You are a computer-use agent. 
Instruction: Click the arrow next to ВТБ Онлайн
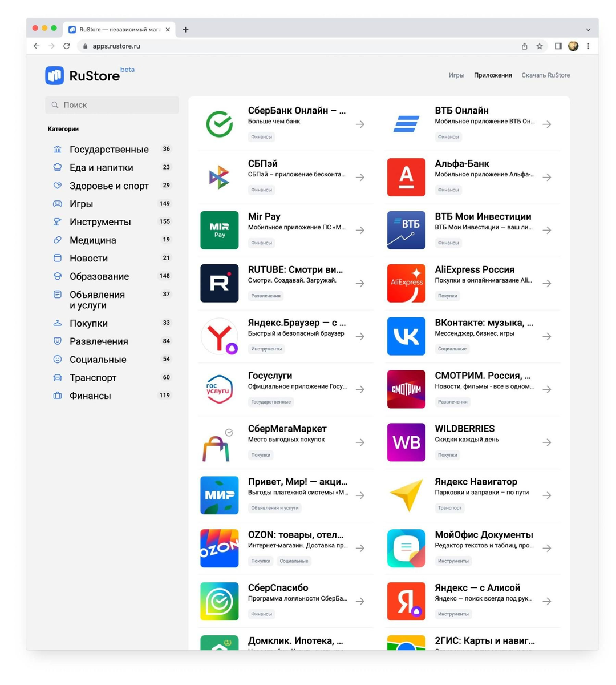pyautogui.click(x=547, y=124)
